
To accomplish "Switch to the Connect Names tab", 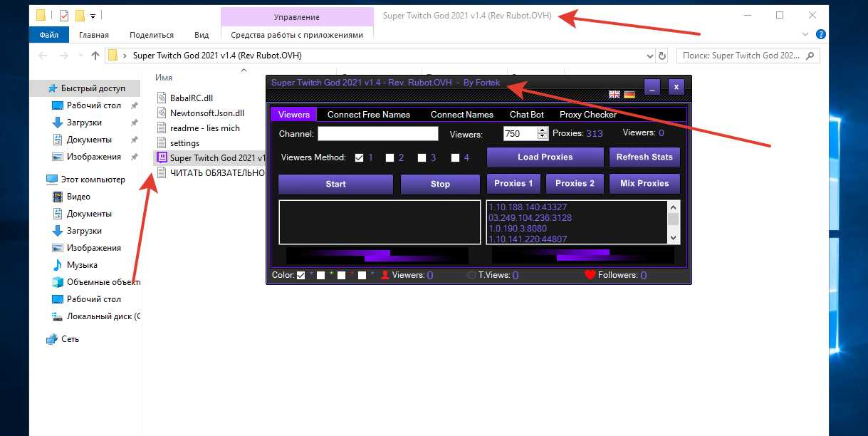I will point(462,114).
